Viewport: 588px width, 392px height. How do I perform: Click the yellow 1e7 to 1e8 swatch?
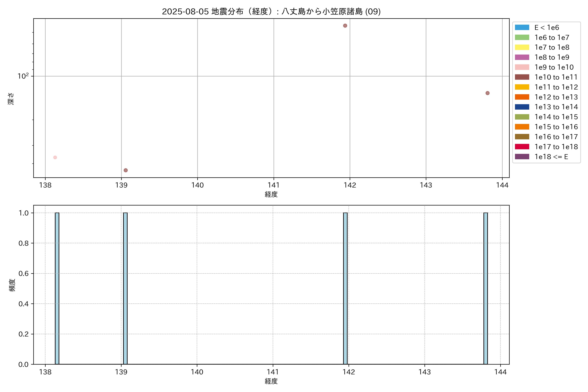[x=522, y=47]
